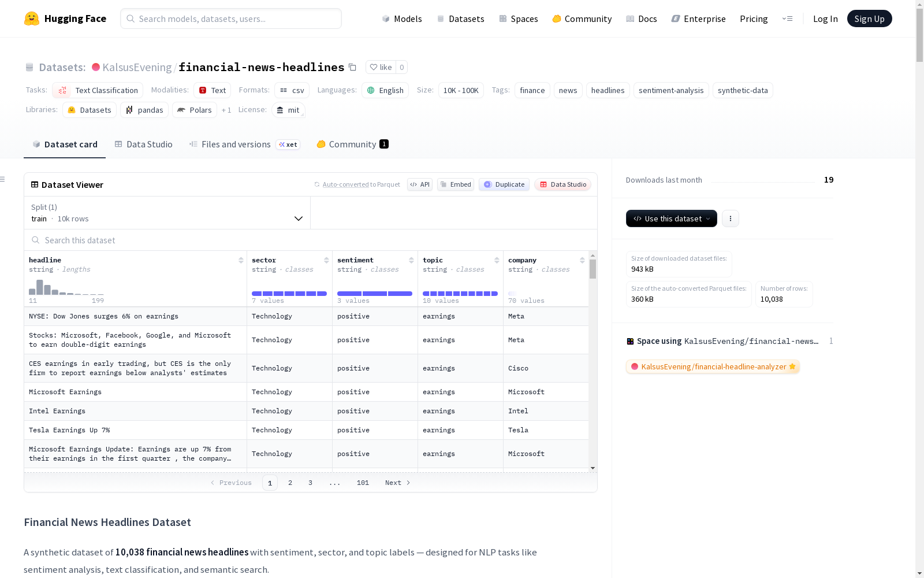924x578 pixels.
Task: Click the news tag
Action: 568,90
